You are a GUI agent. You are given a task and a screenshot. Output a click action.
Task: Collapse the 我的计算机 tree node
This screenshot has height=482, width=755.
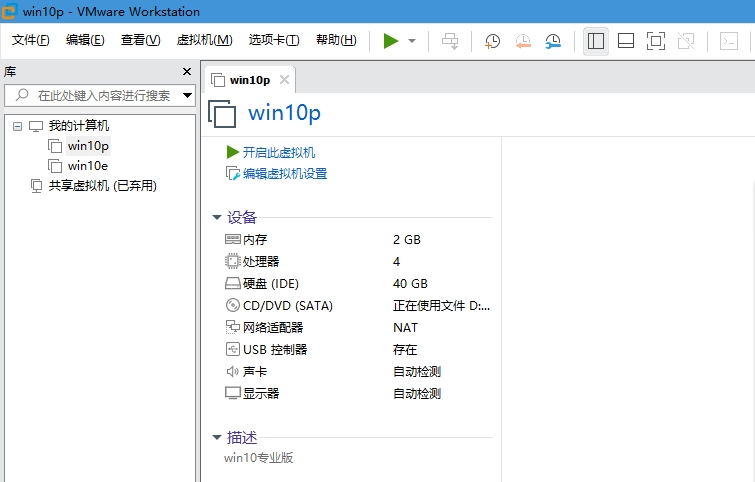(x=17, y=127)
